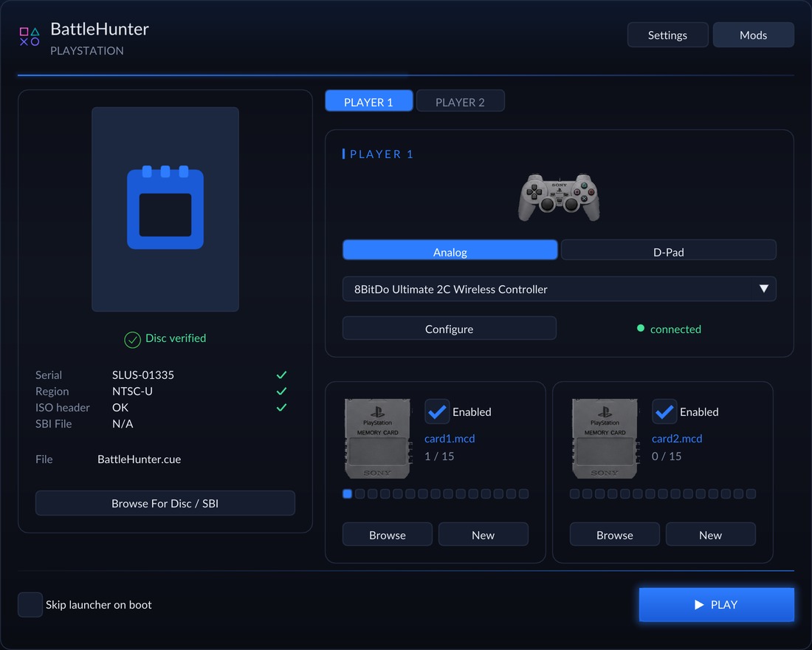Click the 0 / 15 block count

[667, 456]
